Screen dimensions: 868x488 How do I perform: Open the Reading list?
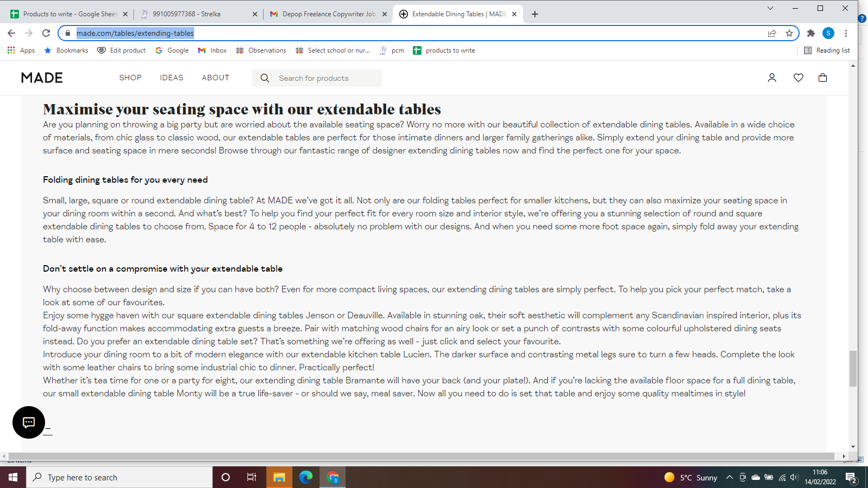(827, 50)
